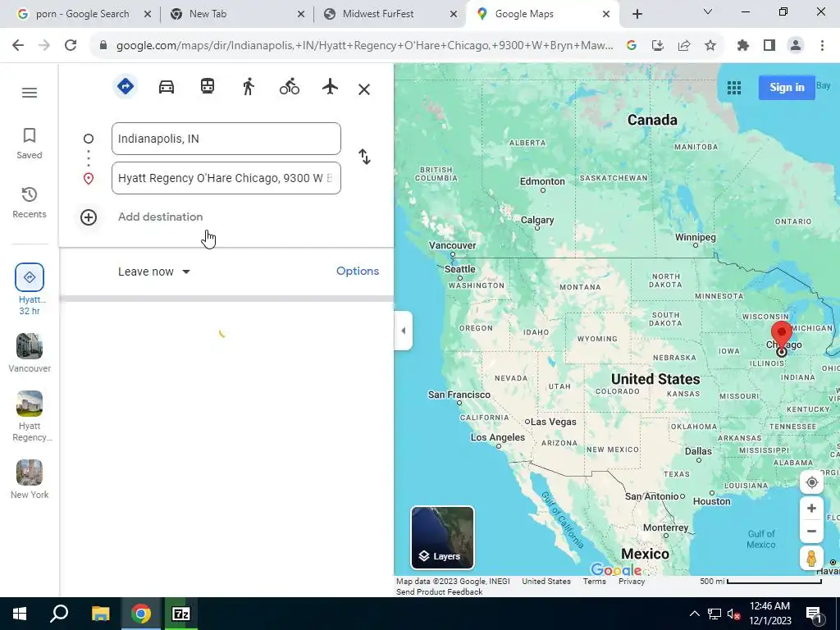Screen dimensions: 840x630
Task: Click Add destination text
Action: pyautogui.click(x=160, y=217)
